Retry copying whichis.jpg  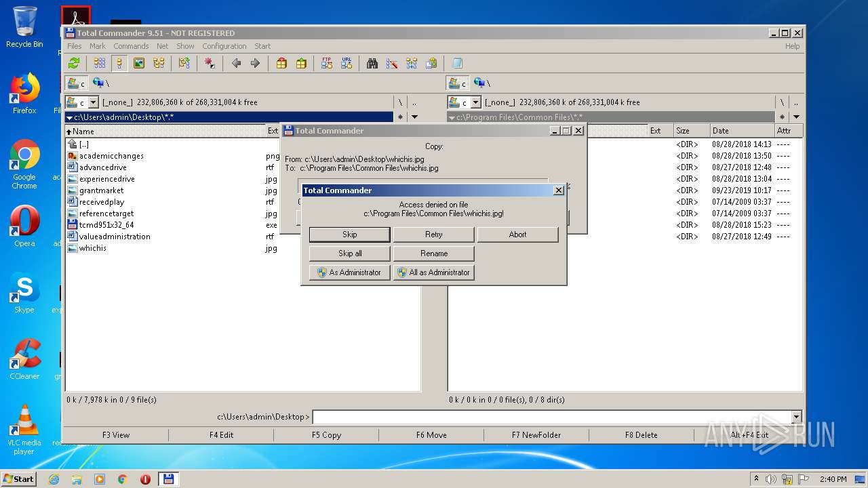[433, 235]
